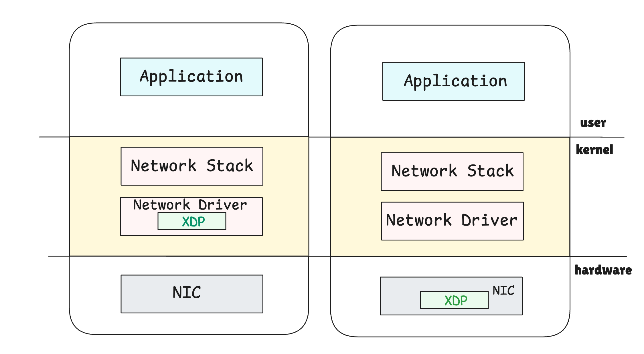Click the left 'Network Driver' text
644x354 pixels.
pos(190,205)
